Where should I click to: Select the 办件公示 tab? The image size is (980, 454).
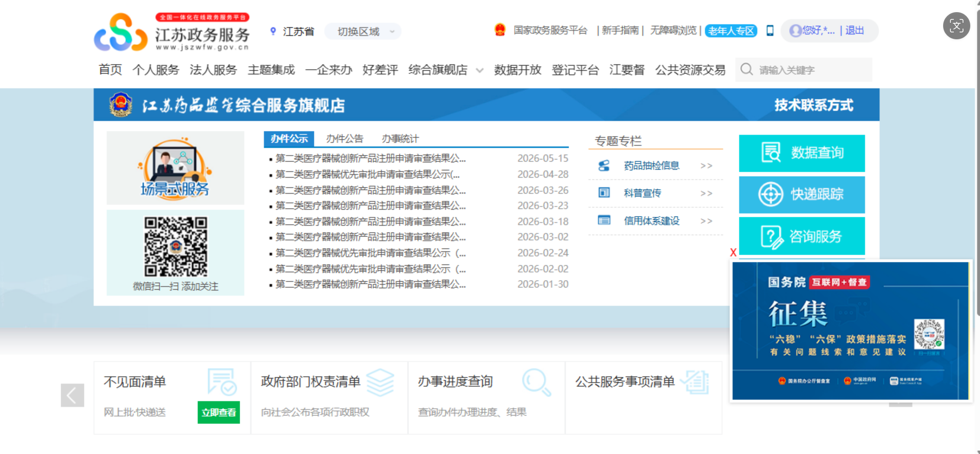289,139
